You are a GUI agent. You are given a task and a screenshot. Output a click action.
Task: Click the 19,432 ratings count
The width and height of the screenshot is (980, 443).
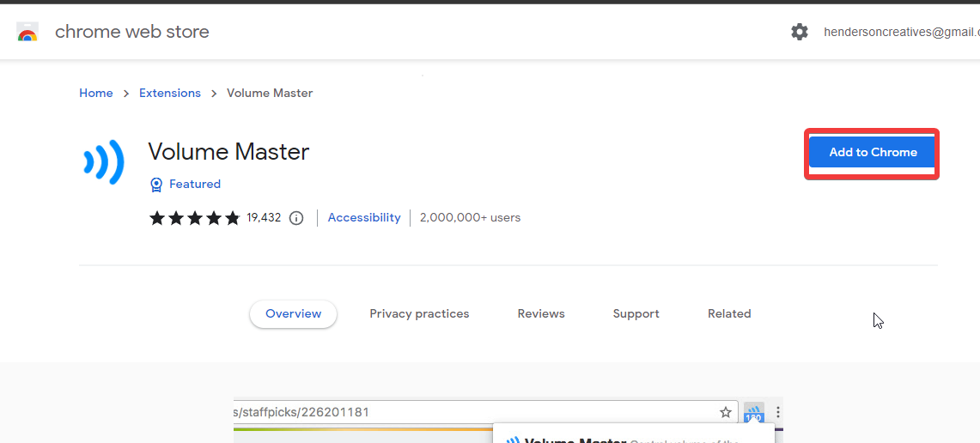[x=264, y=218]
